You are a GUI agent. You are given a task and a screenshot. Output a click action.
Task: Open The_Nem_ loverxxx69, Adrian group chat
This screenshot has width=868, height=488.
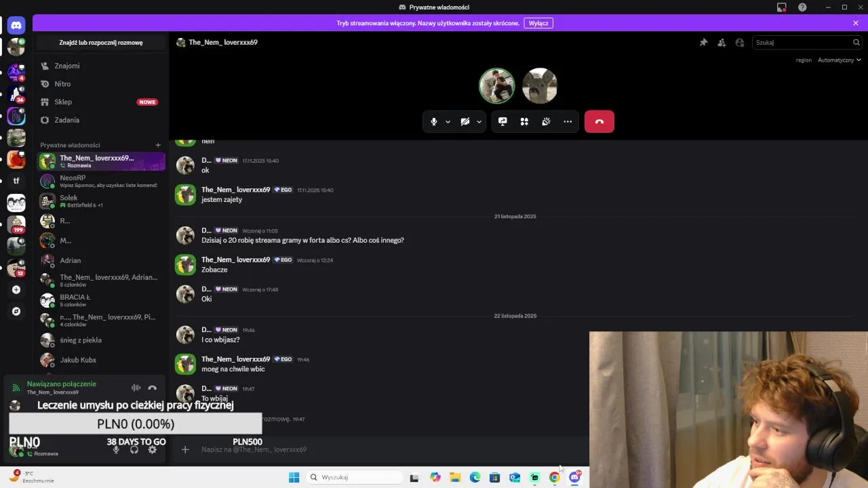point(101,281)
